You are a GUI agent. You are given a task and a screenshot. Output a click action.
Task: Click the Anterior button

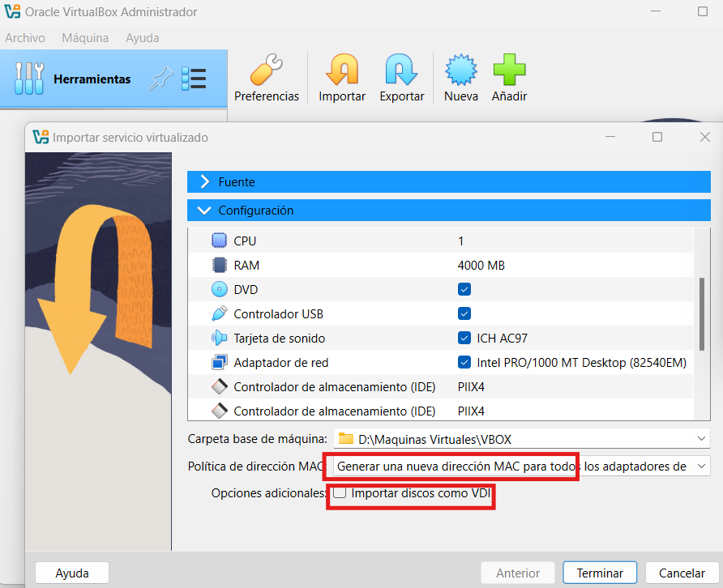(x=518, y=573)
